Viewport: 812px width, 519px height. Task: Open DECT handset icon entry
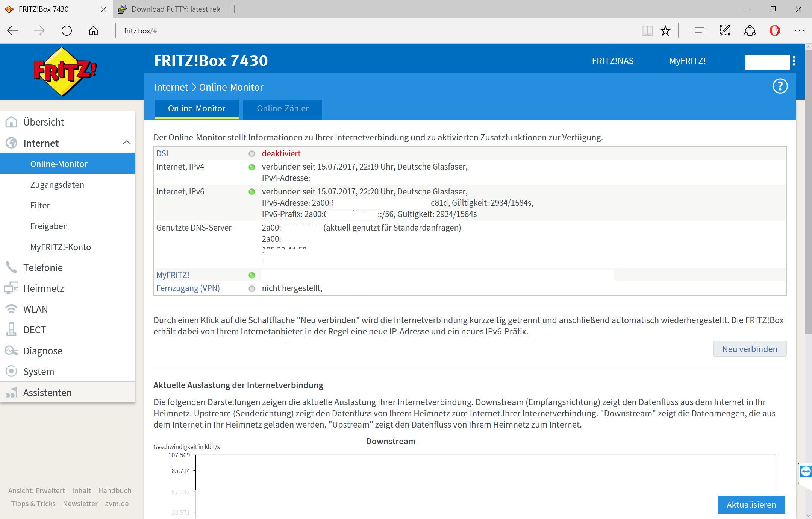pyautogui.click(x=11, y=330)
